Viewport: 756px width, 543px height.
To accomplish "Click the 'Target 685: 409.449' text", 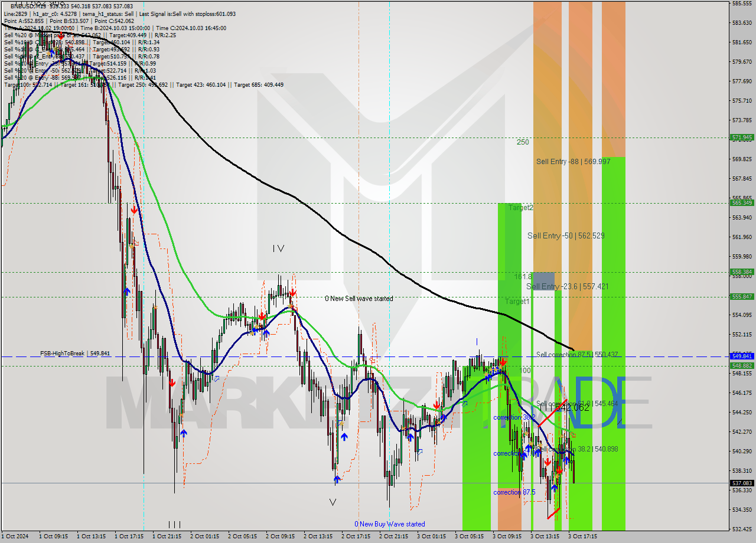I will [259, 84].
